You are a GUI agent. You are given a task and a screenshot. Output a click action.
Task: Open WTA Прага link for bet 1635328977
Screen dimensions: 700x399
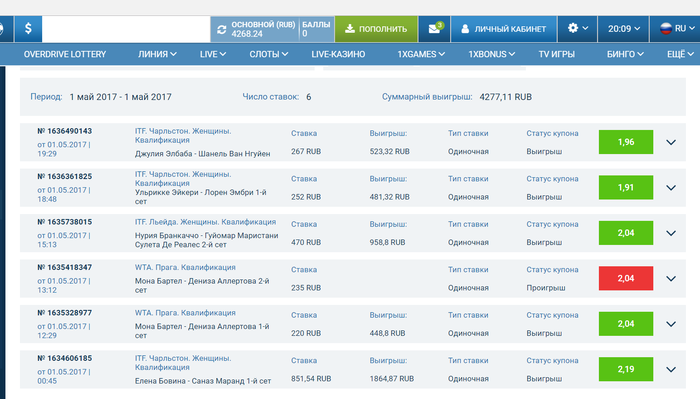click(x=185, y=313)
